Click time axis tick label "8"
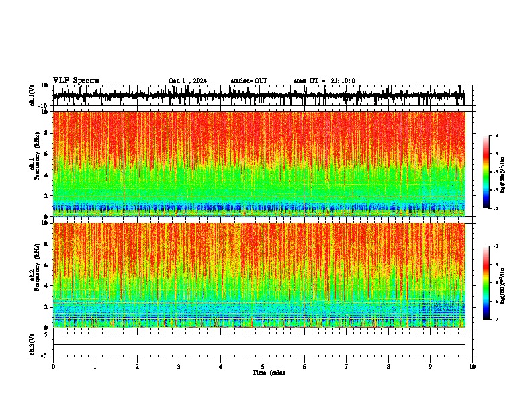532x411 pixels. [388, 367]
